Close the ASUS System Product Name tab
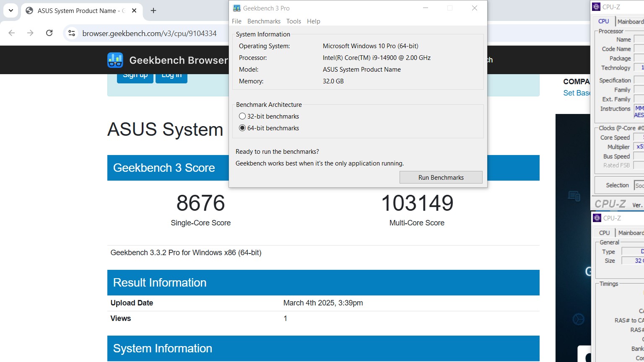Screen dimensions: 644x362 [134, 10]
